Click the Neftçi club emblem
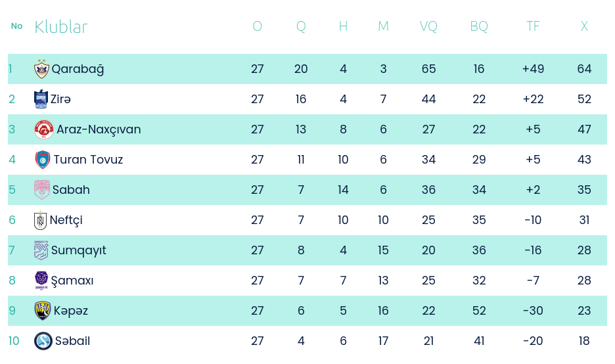The image size is (615, 364). [41, 220]
